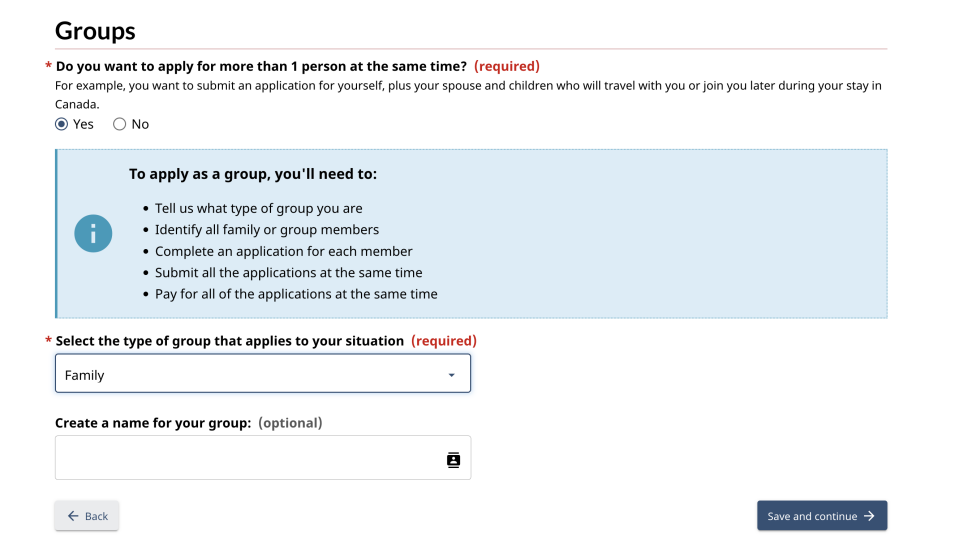
Task: Click Save and continue
Action: [x=822, y=516]
